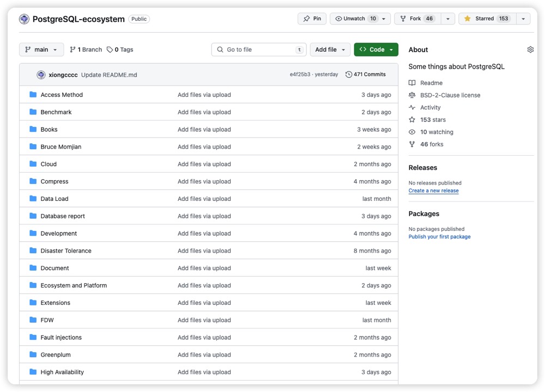
Task: Expand the main branch selector
Action: point(41,50)
